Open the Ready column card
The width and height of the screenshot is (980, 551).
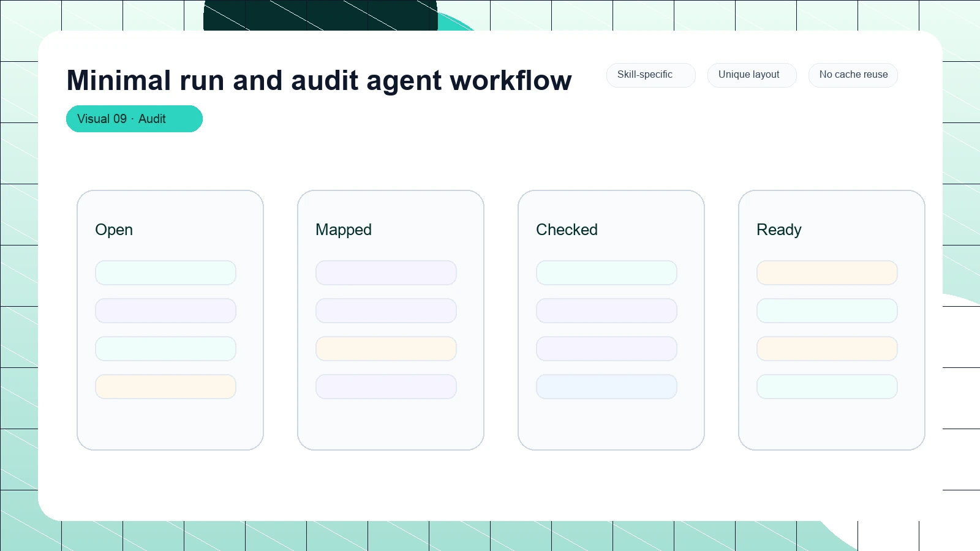(x=832, y=320)
